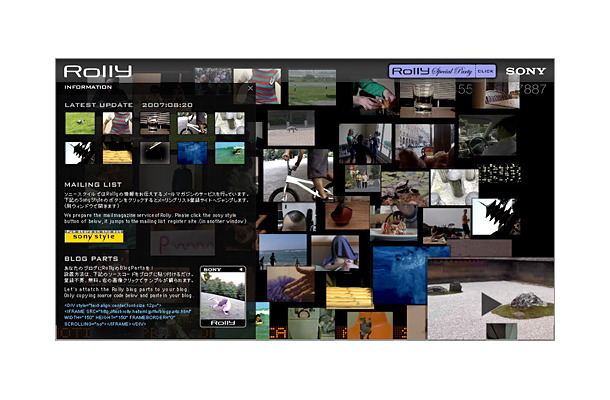610x400 pixels.
Task: Click the counter digits near SONY logo
Action: coord(502,89)
